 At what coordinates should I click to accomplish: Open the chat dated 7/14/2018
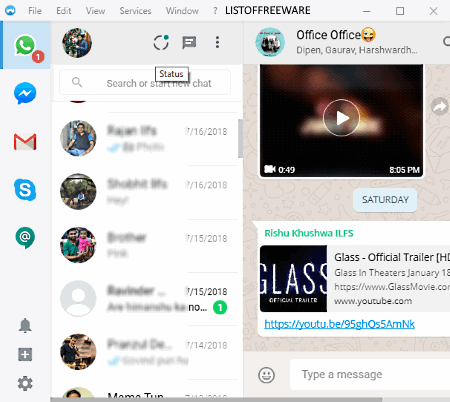pyautogui.click(x=146, y=352)
